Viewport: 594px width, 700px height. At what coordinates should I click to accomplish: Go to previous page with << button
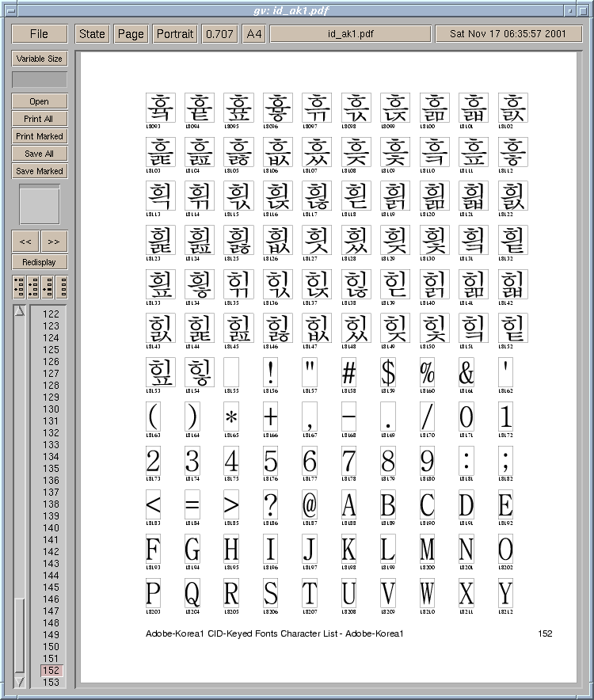[25, 242]
